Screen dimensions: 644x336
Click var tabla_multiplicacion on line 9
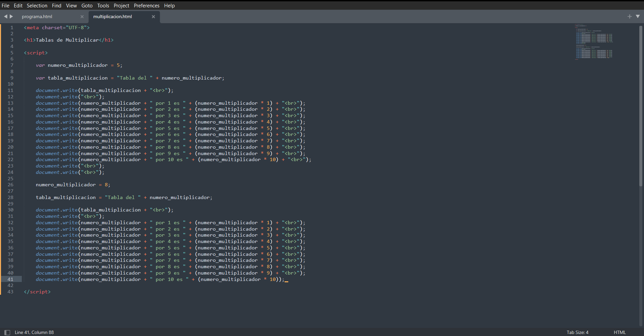coord(72,78)
